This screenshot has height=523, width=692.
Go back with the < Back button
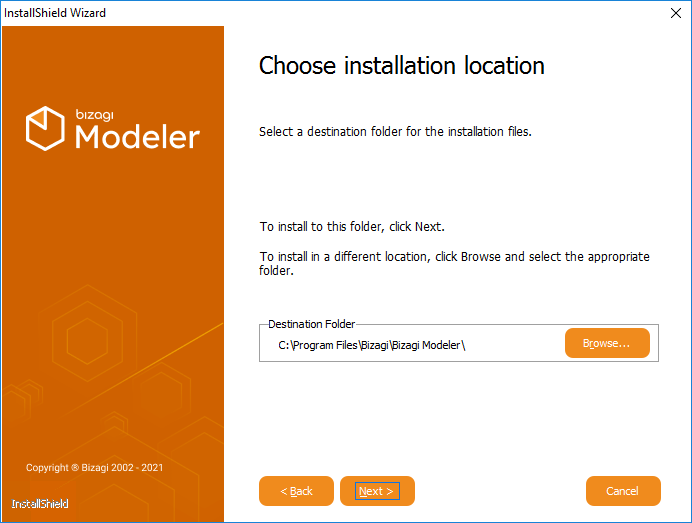pos(296,491)
